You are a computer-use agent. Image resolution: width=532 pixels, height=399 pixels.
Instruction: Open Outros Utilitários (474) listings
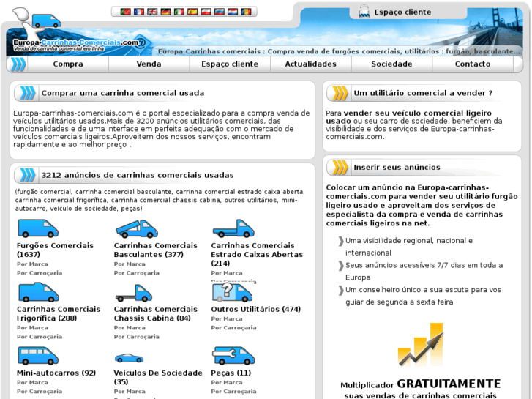coord(256,310)
